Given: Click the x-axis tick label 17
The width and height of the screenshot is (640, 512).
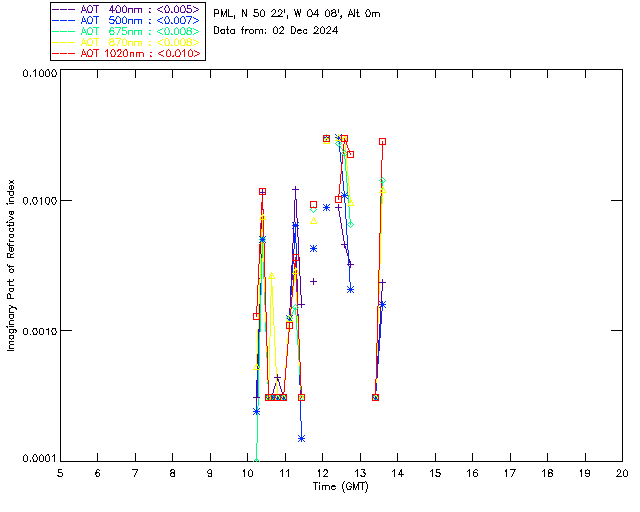Looking at the screenshot, I should tap(510, 473).
